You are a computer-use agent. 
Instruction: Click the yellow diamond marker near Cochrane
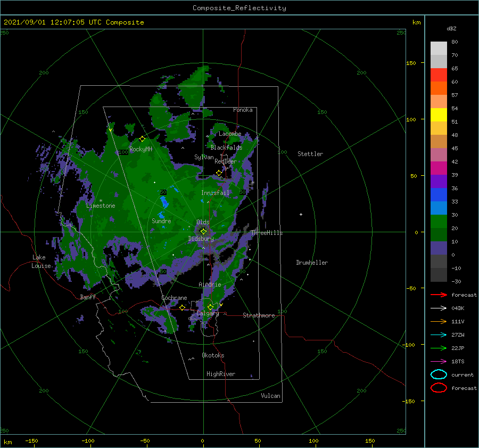click(182, 307)
